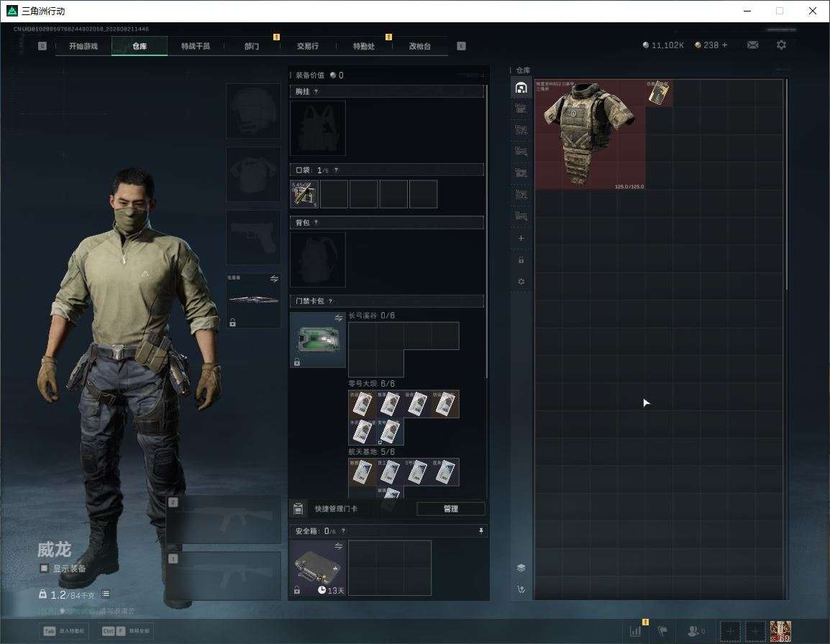The image size is (830, 644).
Task: Select the equipped knife melee slot
Action: point(253,300)
